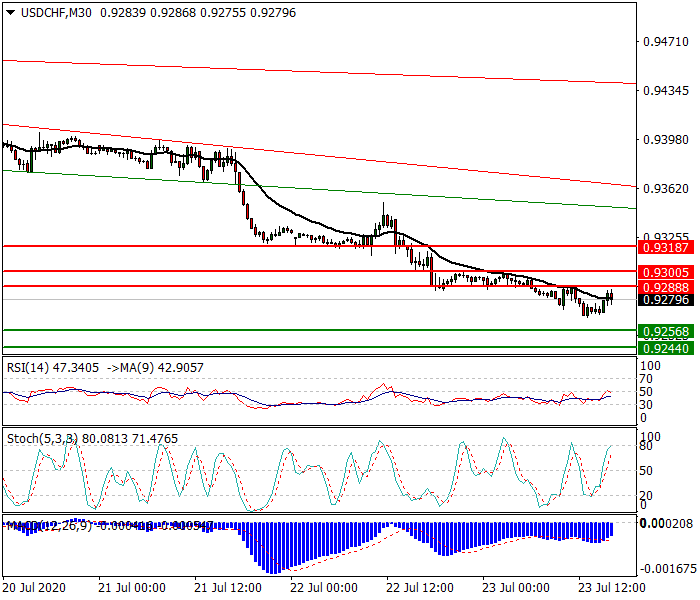This screenshot has width=700, height=600.
Task: Open the chart dropdown triangle beside USDCHF
Action: coord(11,13)
